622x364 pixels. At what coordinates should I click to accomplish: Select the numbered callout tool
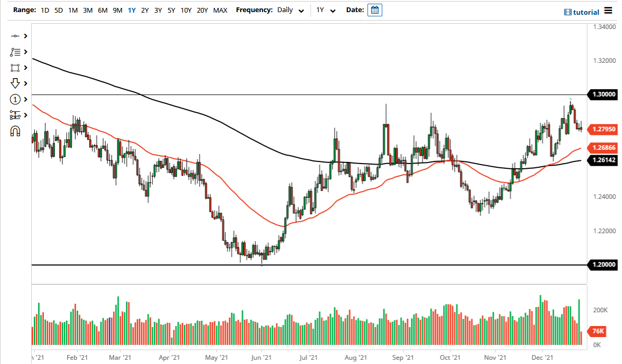[16, 99]
